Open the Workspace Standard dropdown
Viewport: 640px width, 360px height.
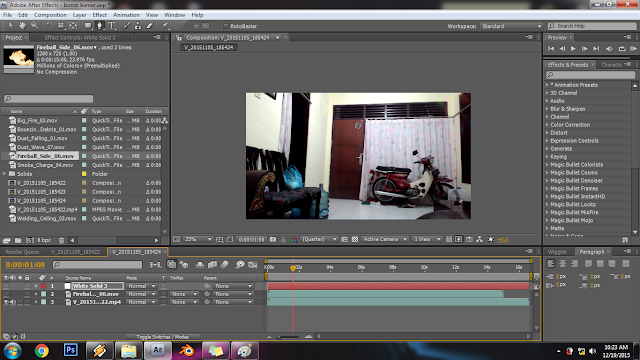511,26
